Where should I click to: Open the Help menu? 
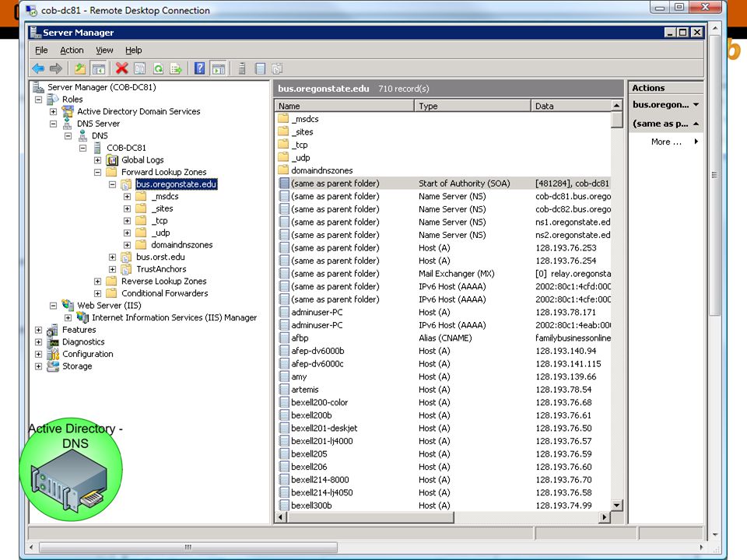(133, 50)
